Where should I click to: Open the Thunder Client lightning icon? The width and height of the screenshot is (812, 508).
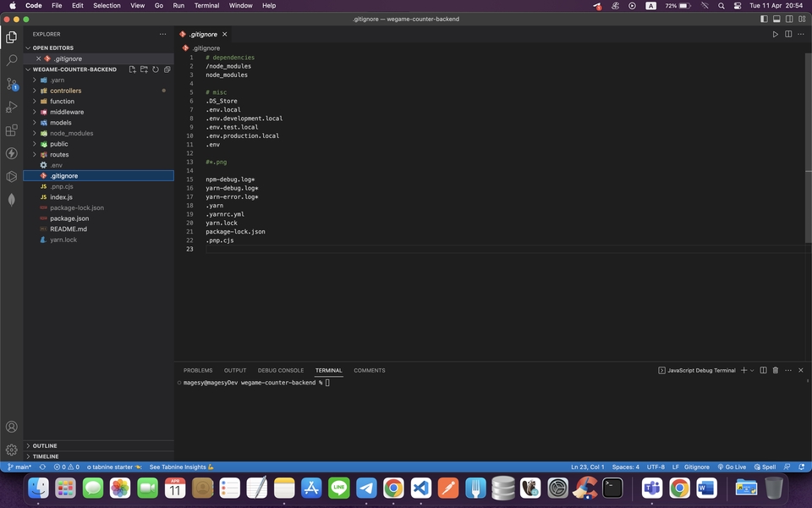[x=11, y=153]
